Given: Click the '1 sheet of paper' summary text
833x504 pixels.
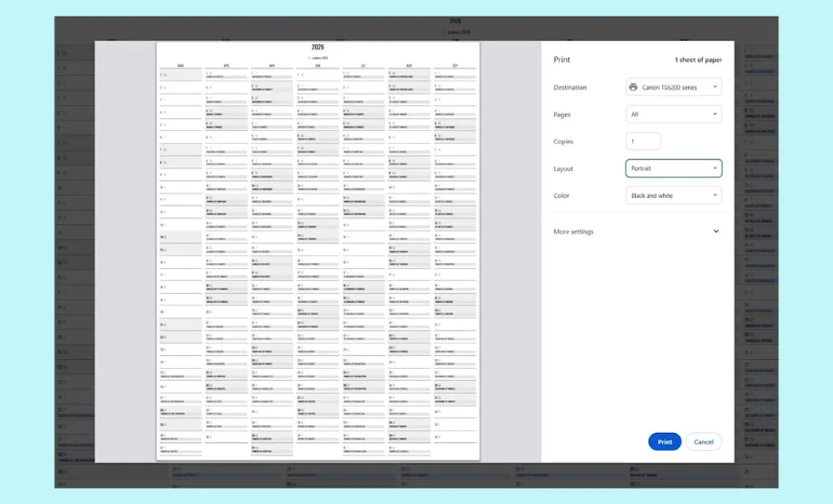Looking at the screenshot, I should (698, 60).
